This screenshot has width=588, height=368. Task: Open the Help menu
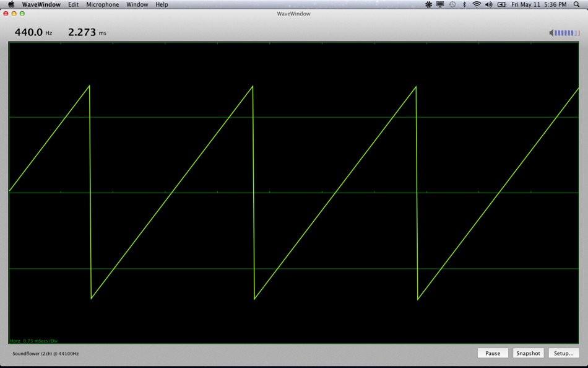click(162, 4)
